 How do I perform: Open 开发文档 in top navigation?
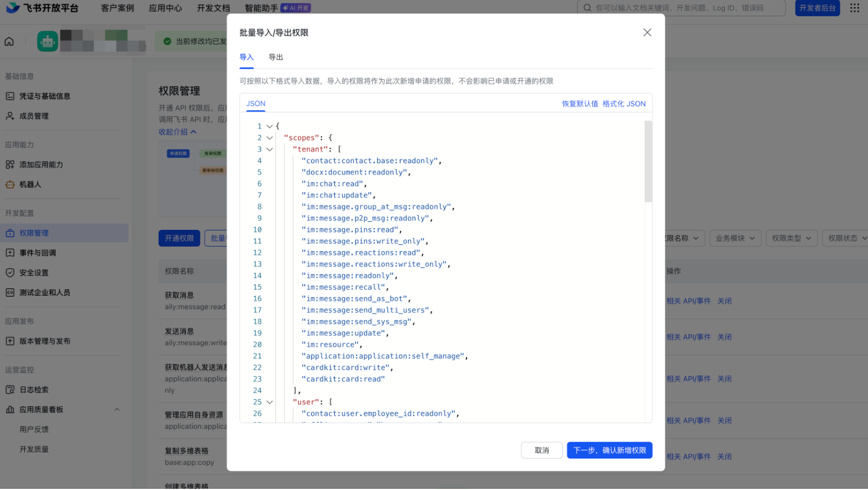(x=213, y=8)
